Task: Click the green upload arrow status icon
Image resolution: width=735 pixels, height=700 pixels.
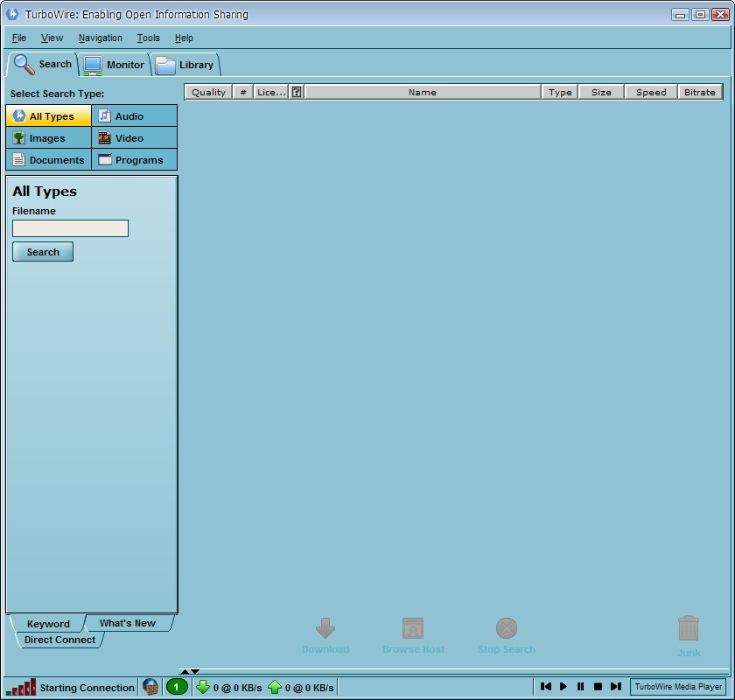Action: click(275, 687)
